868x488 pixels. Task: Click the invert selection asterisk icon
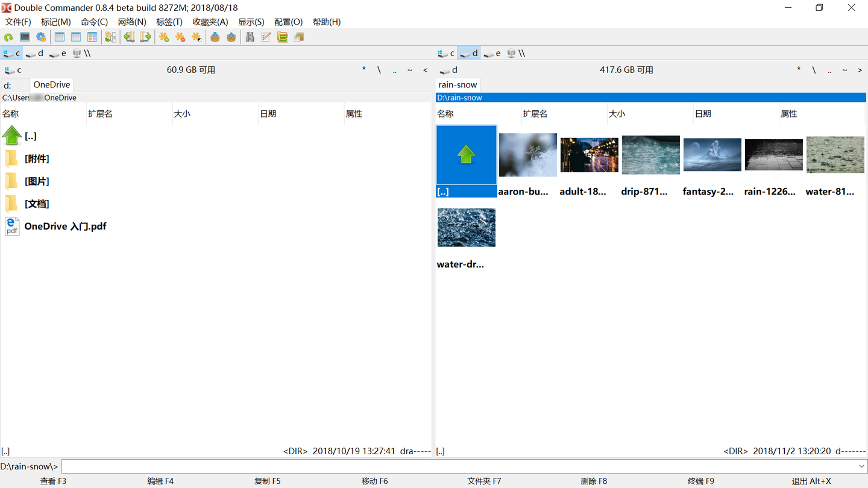pyautogui.click(x=197, y=37)
